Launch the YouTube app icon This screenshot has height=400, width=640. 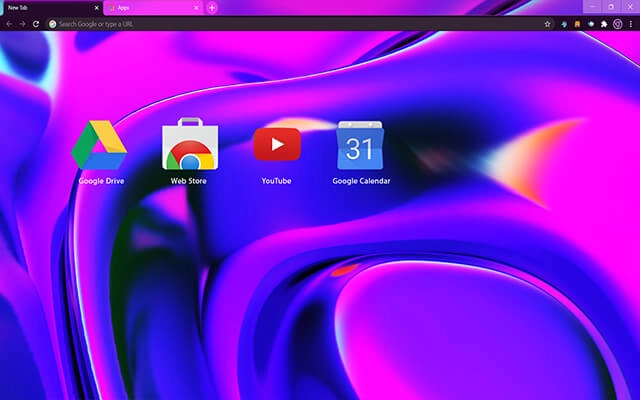277,144
